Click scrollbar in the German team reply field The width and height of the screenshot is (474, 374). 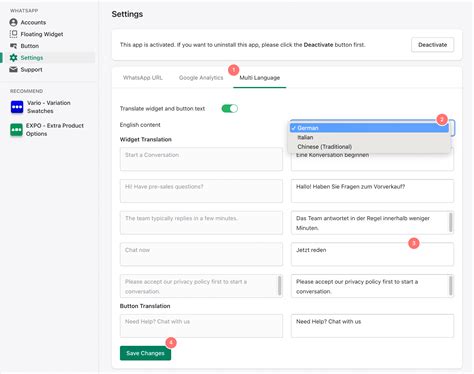click(x=451, y=222)
